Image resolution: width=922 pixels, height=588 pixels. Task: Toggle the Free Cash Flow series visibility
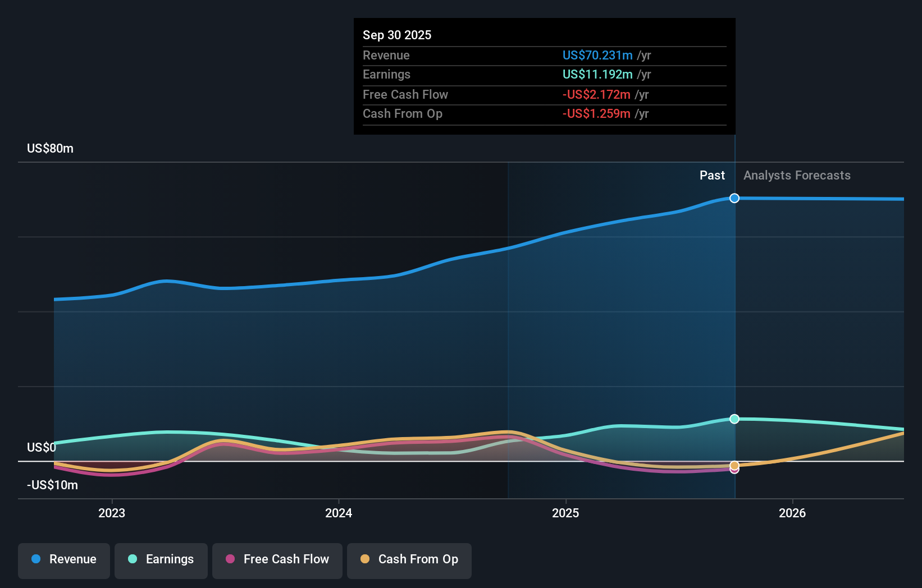(x=277, y=559)
